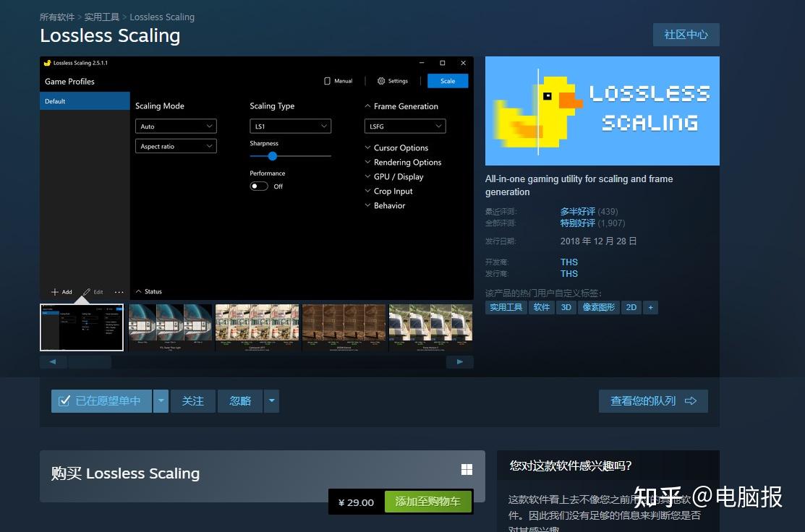Open the Aspect ratio dropdown
Screen dimensions: 805x532
(176, 146)
